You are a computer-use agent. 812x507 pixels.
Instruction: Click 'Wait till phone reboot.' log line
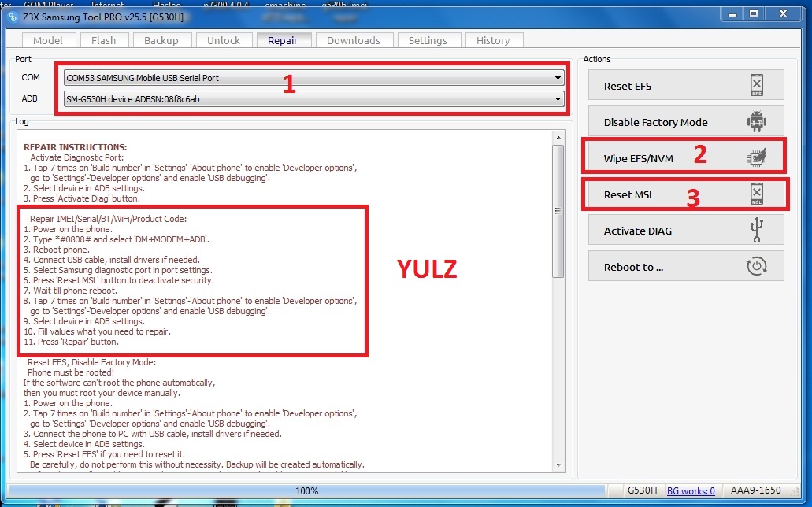70,291
